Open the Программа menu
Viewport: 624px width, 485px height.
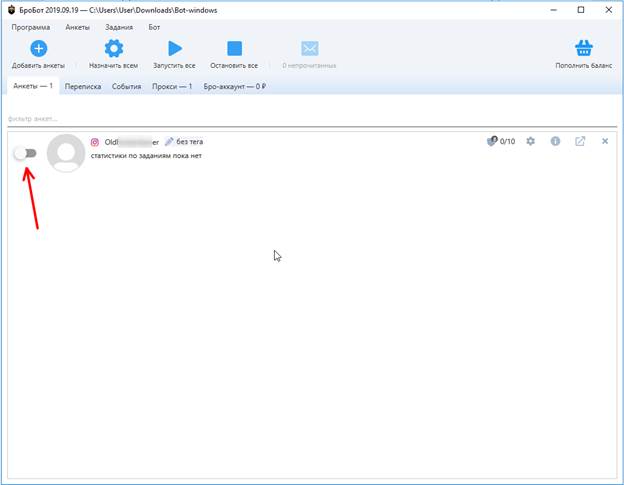tap(31, 27)
